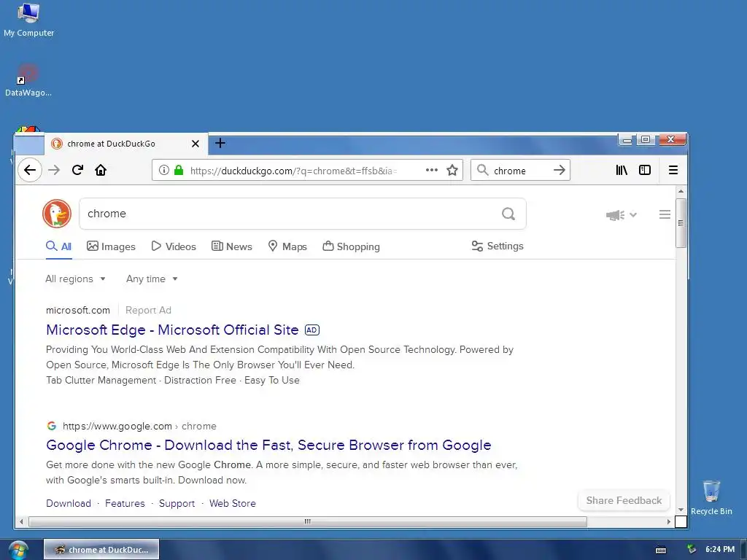
Task: Go back with the browser back arrow
Action: point(29,170)
